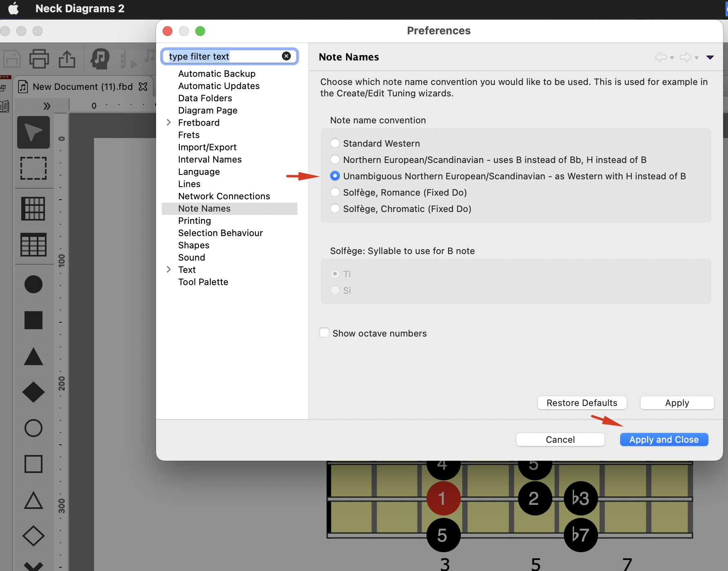Click Restore Defaults button
This screenshot has height=571, width=728.
click(x=582, y=403)
